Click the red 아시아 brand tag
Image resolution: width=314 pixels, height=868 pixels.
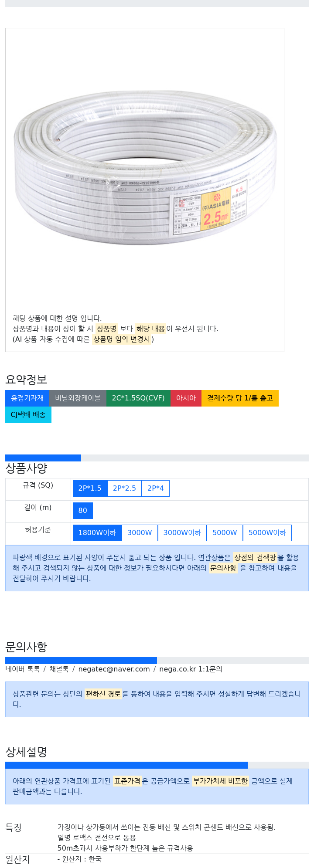click(x=186, y=398)
